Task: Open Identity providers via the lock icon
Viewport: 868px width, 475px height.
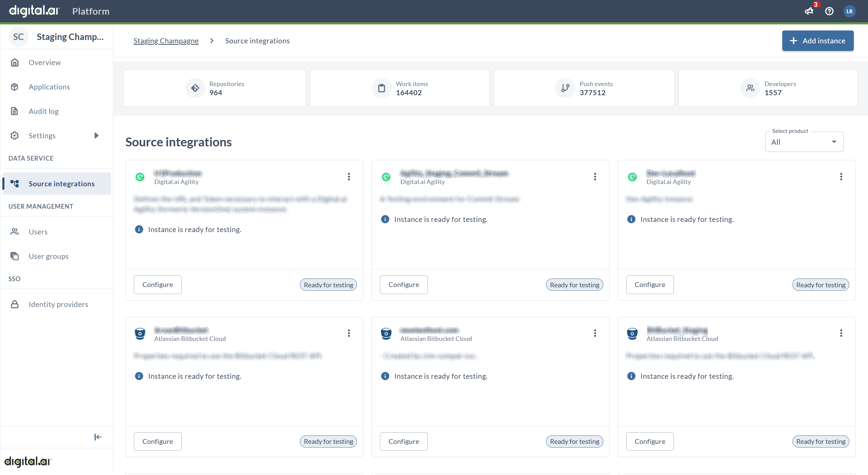Action: tap(15, 304)
